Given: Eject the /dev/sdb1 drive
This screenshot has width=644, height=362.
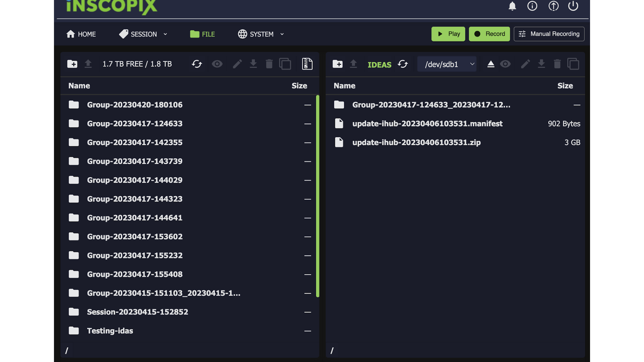Looking at the screenshot, I should click(x=491, y=64).
